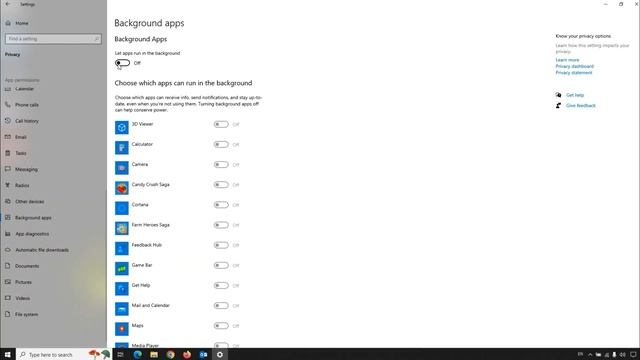640x360 pixels.
Task: Open File Explorer from the taskbar
Action: pyautogui.click(x=154, y=354)
